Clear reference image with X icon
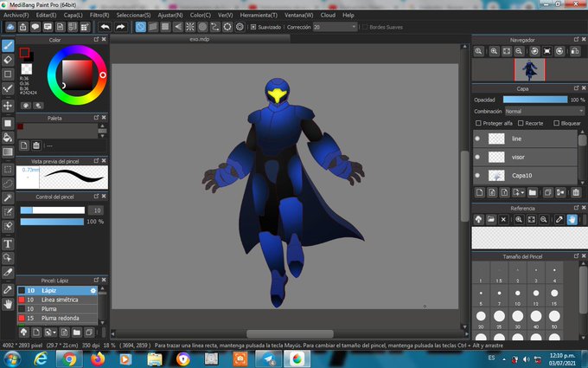This screenshot has height=368, width=588. [503, 220]
